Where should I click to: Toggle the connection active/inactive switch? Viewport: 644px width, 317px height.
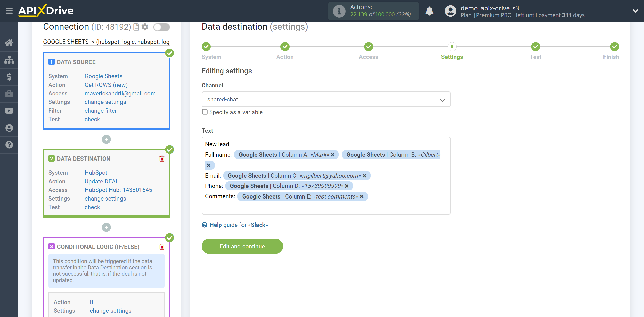click(x=162, y=27)
